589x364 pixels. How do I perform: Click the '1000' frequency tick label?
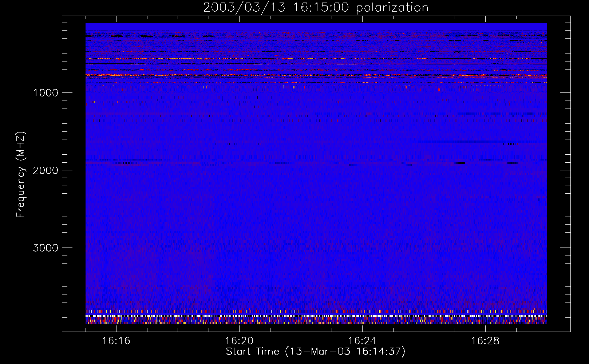(46, 93)
